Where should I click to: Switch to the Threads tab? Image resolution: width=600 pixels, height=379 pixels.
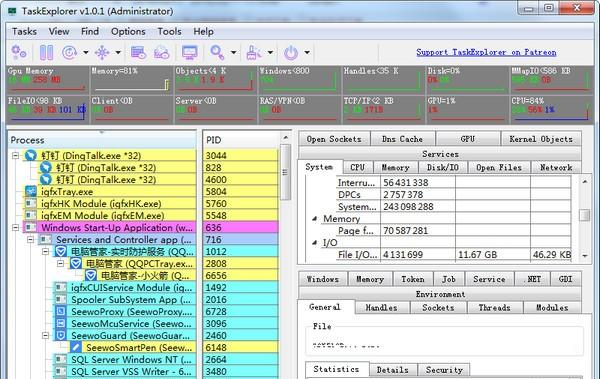494,307
